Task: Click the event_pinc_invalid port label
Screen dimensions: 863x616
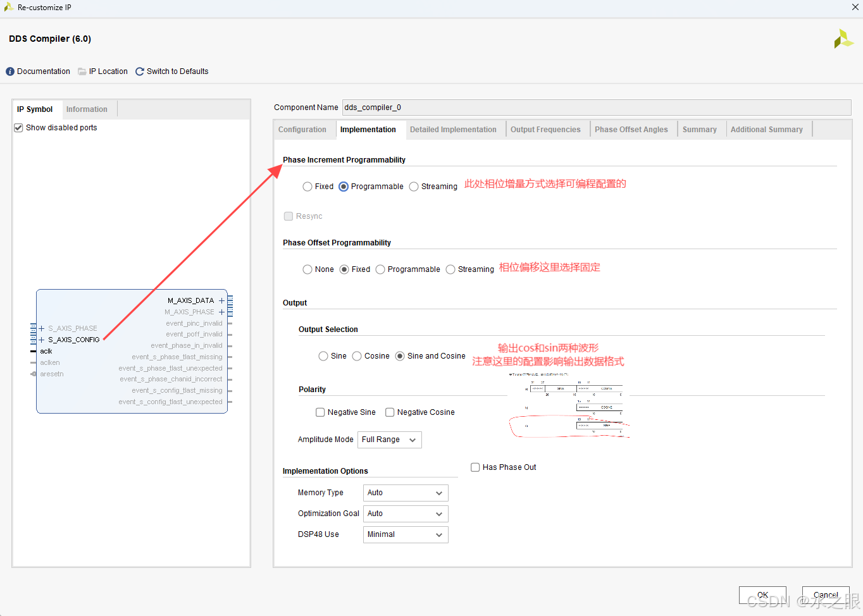Action: pyautogui.click(x=194, y=323)
